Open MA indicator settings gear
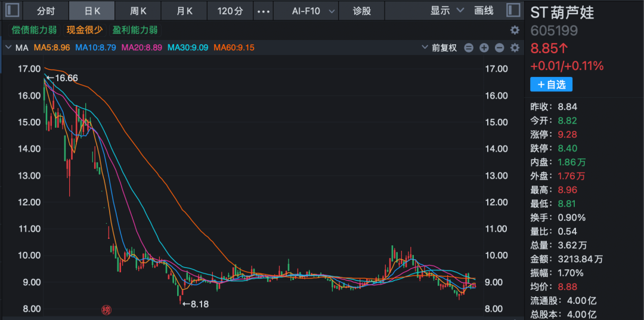The image size is (644, 320). point(515,48)
